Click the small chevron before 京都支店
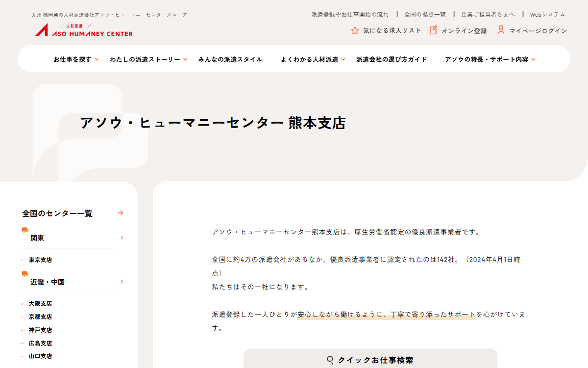The width and height of the screenshot is (588, 368). coord(22,317)
